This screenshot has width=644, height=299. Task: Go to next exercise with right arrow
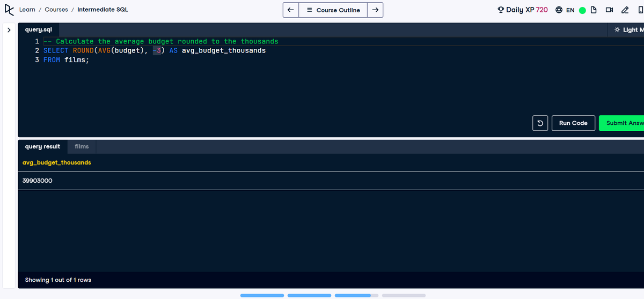375,10
